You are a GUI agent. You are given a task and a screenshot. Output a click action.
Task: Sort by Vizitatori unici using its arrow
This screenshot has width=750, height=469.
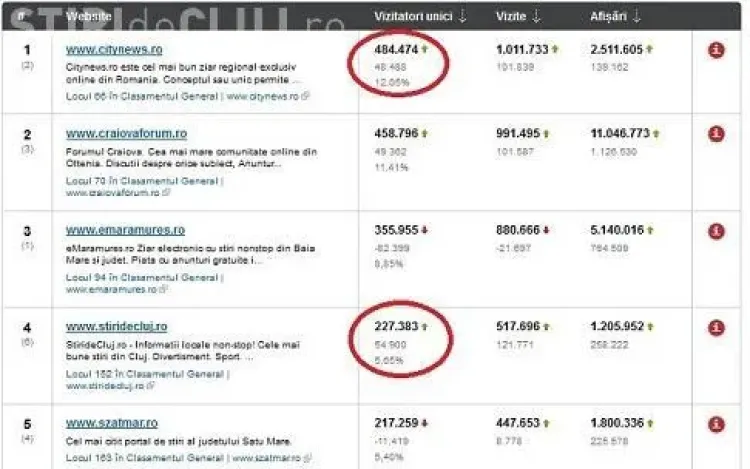pos(462,17)
